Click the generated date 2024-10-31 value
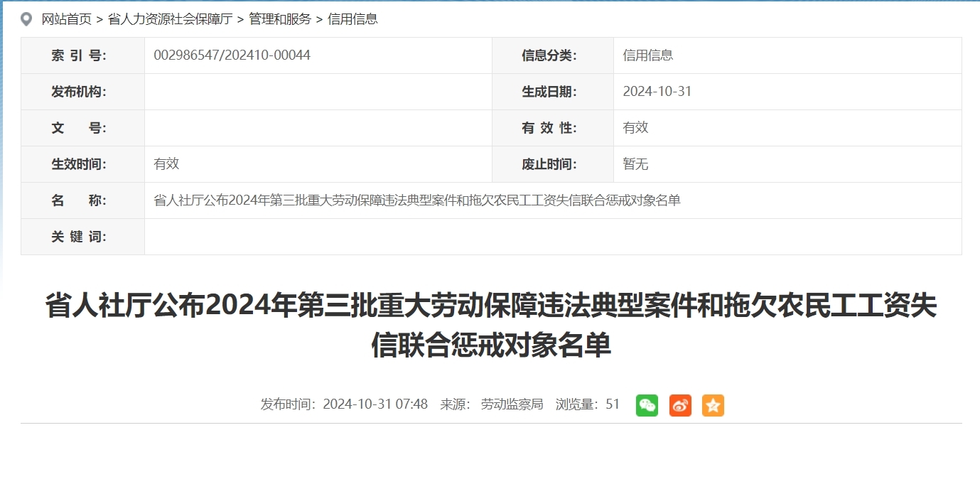The height and width of the screenshot is (494, 980). pos(657,91)
